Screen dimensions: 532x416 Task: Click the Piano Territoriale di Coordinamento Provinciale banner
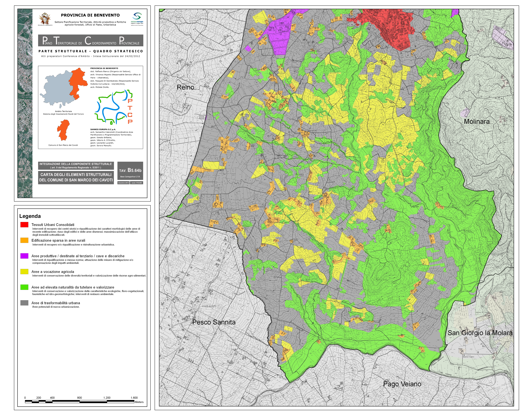[x=91, y=40]
